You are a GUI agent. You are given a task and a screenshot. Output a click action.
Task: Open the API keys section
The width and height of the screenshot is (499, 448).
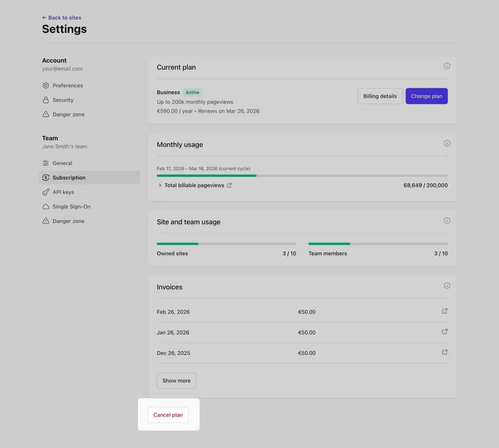click(63, 192)
